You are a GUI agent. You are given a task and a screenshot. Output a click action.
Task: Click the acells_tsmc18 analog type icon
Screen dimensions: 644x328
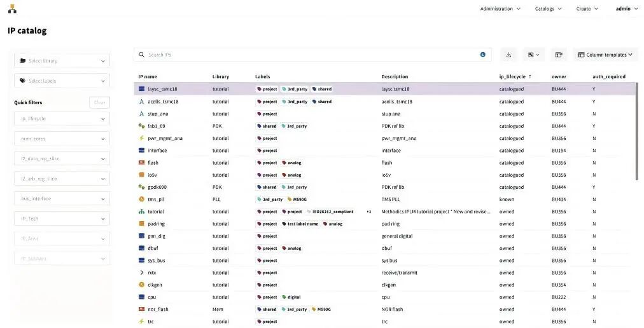142,102
